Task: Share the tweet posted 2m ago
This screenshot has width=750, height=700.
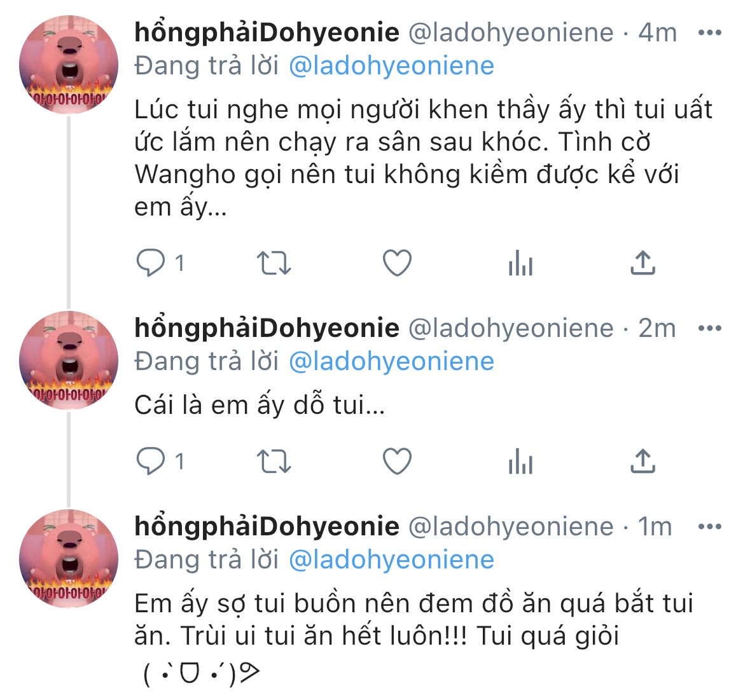Action: (642, 462)
